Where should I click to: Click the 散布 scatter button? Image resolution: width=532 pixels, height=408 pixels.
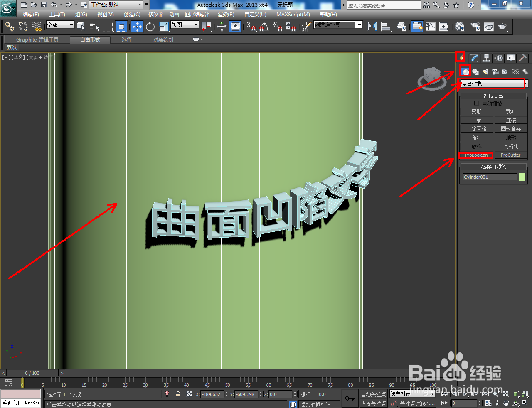tap(510, 111)
